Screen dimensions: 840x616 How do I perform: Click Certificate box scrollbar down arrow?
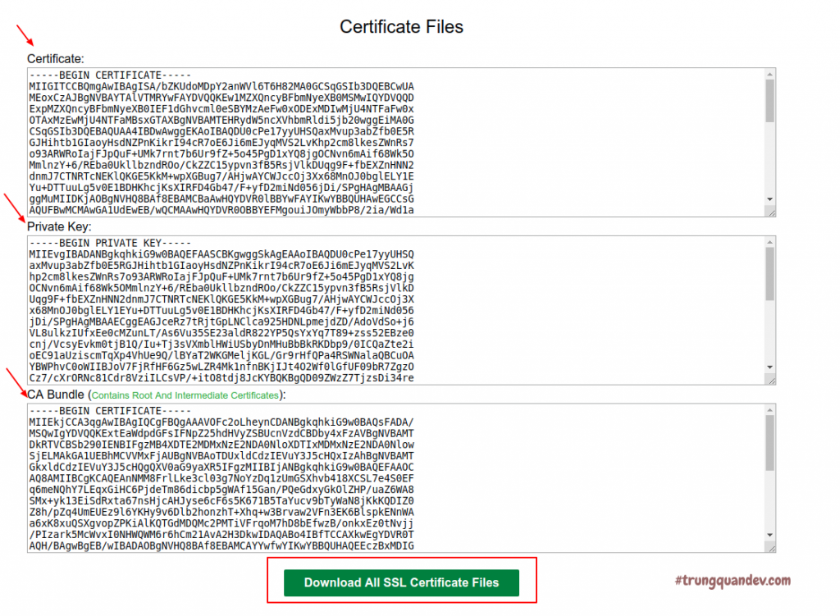click(769, 199)
